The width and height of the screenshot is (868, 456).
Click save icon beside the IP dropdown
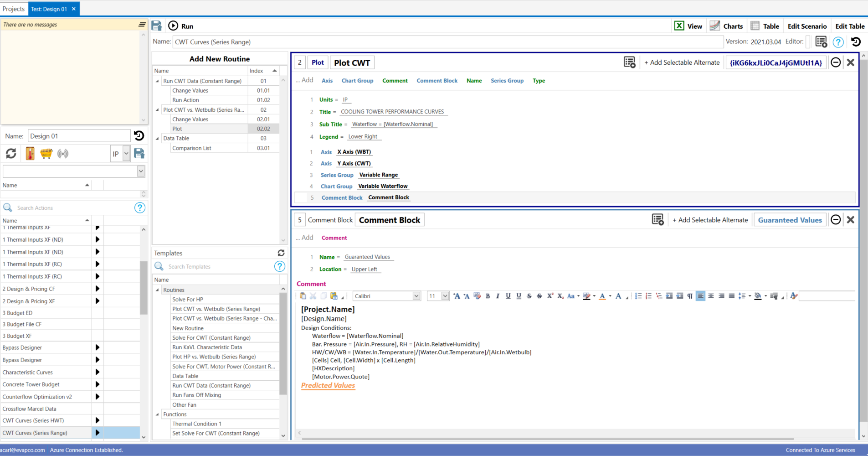(139, 154)
